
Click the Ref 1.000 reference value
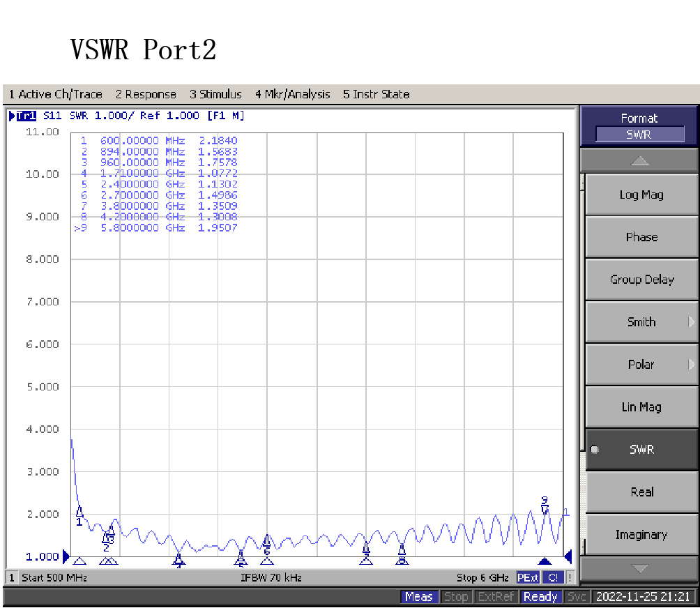click(x=169, y=116)
